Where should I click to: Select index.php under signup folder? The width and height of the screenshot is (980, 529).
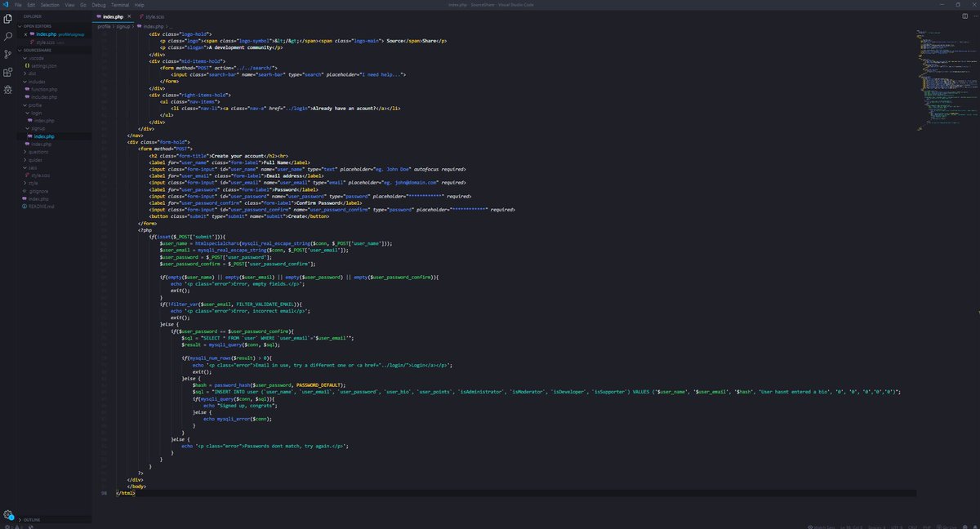pos(54,136)
